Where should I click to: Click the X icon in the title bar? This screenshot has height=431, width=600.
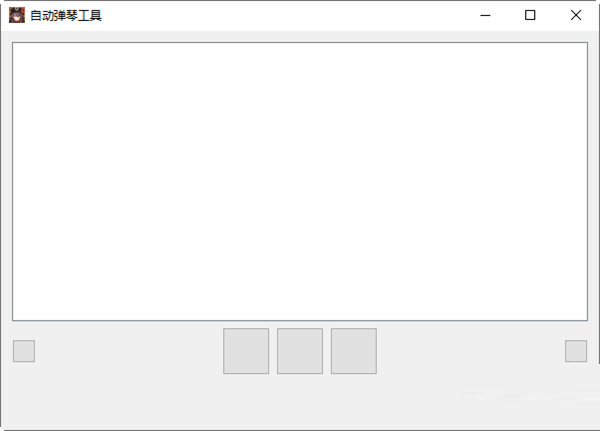click(576, 15)
